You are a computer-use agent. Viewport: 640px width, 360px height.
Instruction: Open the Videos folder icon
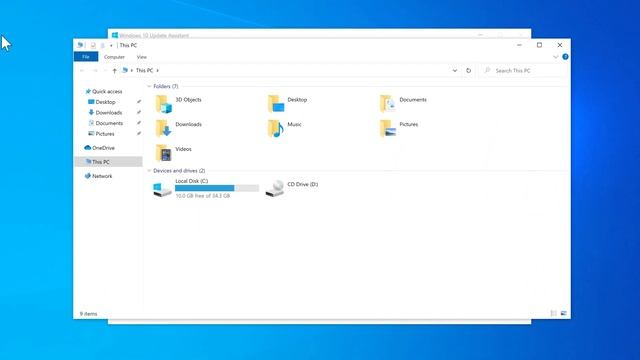pyautogui.click(x=164, y=153)
